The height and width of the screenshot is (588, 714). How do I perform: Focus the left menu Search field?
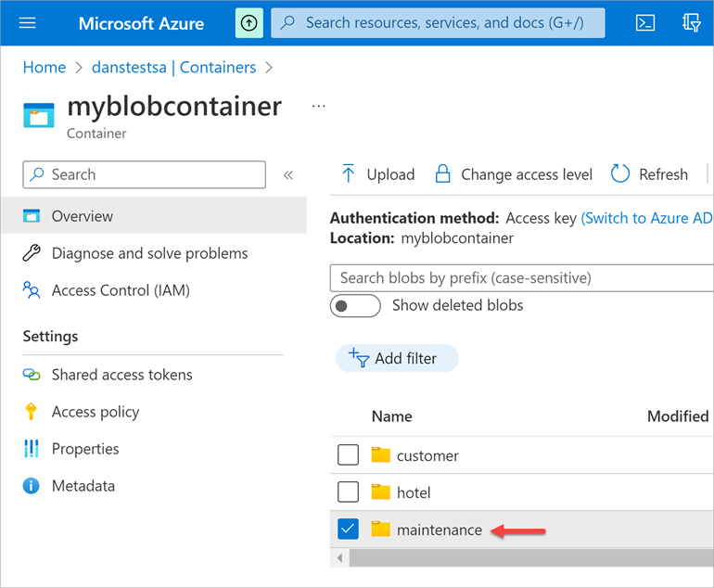pos(145,174)
